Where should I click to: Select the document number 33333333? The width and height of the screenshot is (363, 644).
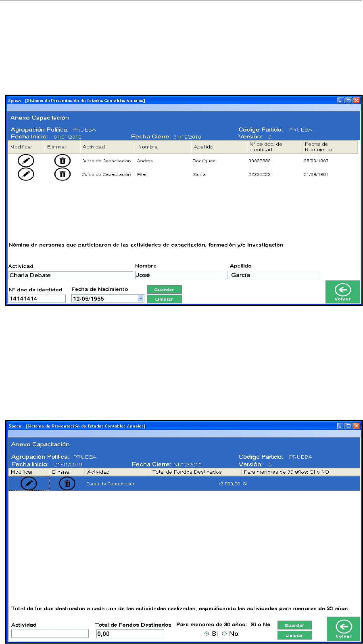[x=259, y=161]
